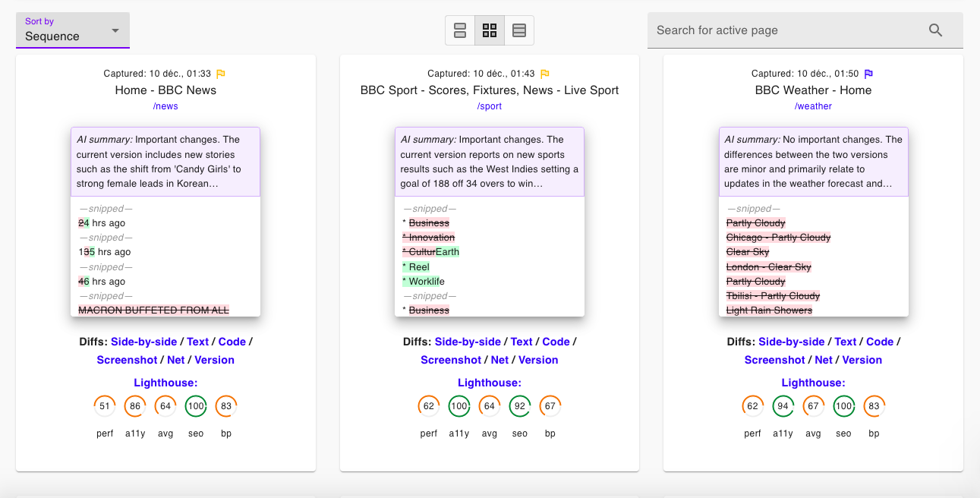Click the avg score 64 gauge for BBC News
Screen dimensions: 980x498
click(165, 406)
